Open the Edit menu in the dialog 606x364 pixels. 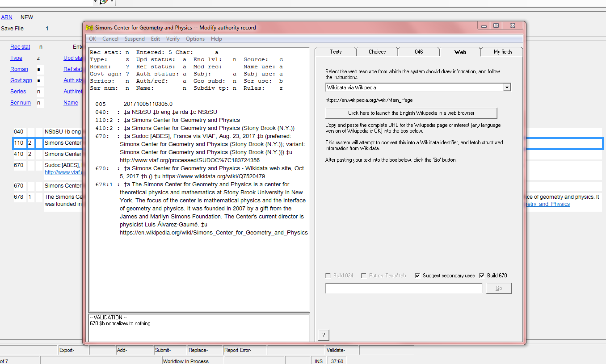(156, 39)
